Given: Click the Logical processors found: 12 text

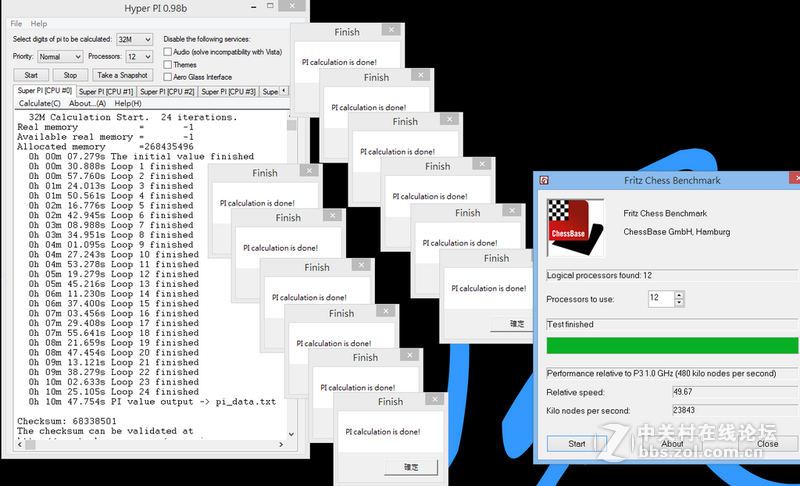Looking at the screenshot, I should [x=599, y=275].
